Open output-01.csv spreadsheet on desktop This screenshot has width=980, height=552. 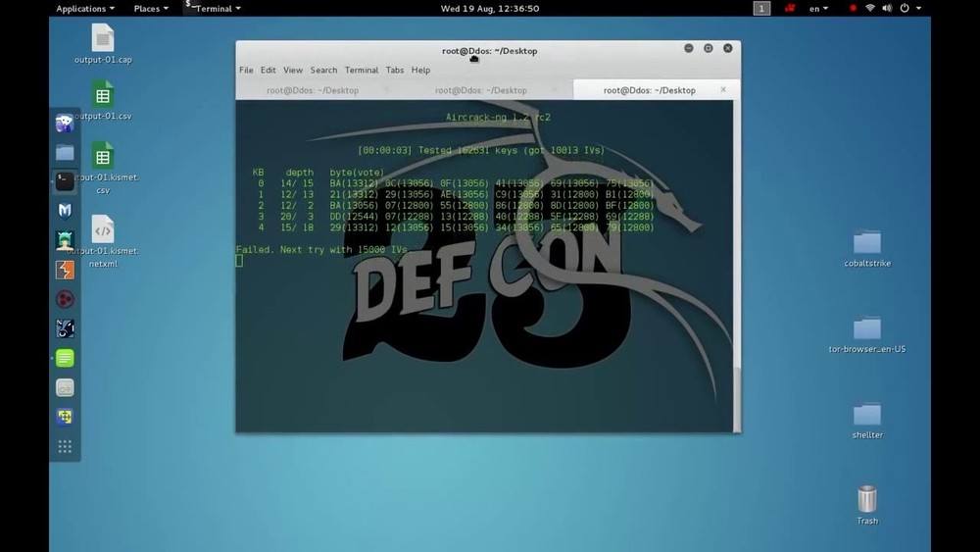point(103,100)
